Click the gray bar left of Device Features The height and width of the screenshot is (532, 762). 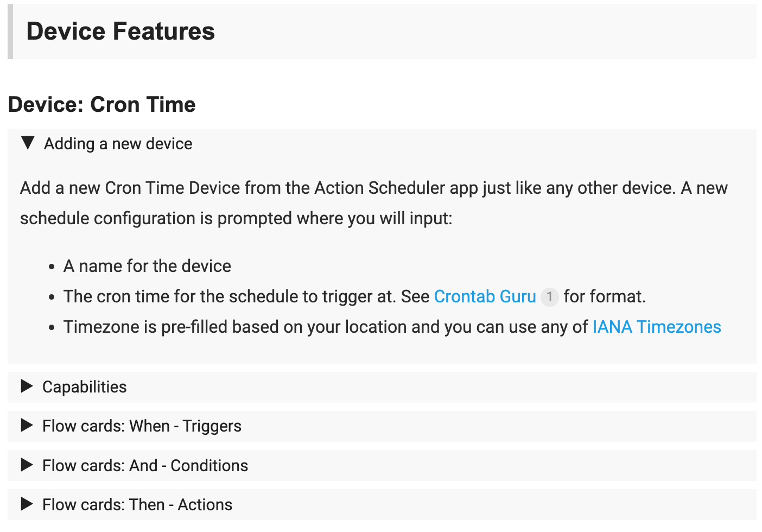10,31
